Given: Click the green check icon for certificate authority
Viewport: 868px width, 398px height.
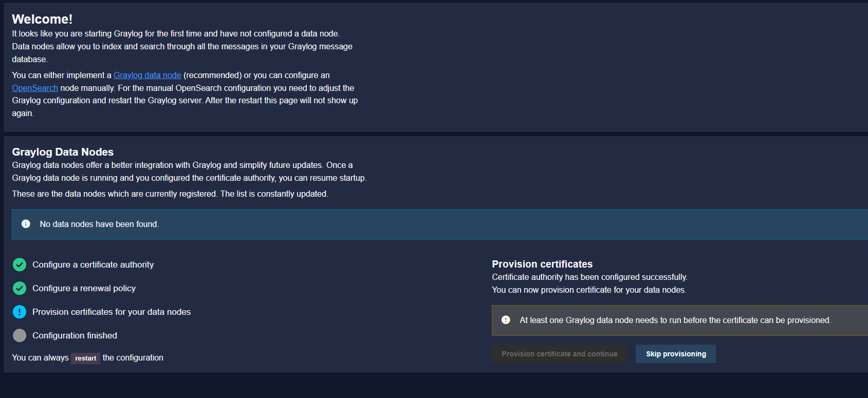Looking at the screenshot, I should pyautogui.click(x=20, y=264).
